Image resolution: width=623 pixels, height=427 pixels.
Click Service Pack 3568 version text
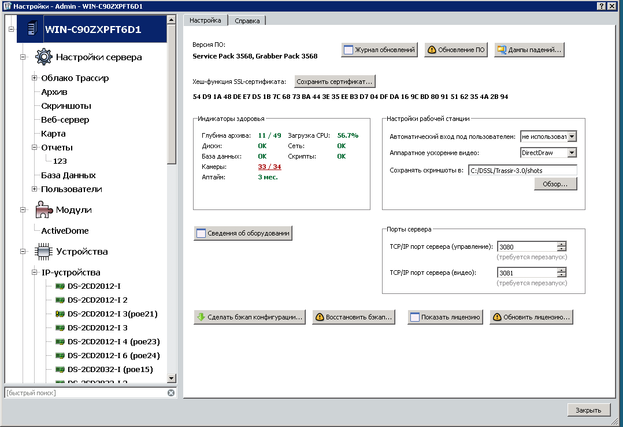(x=255, y=56)
